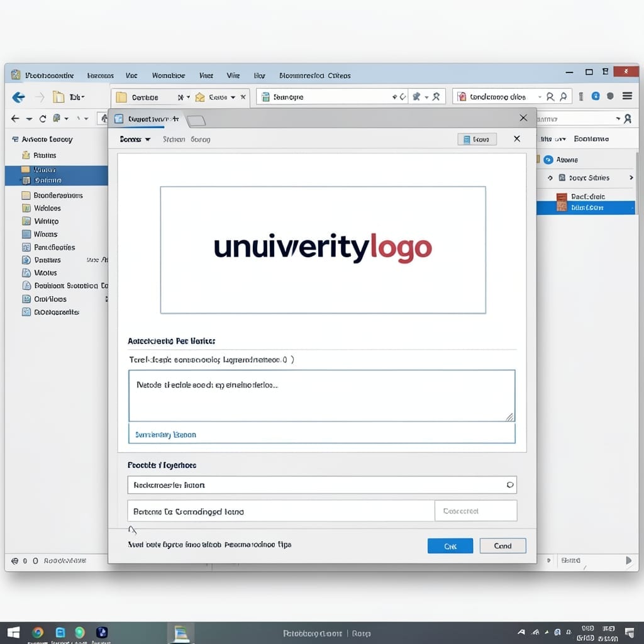Viewport: 644px width, 644px height.
Task: Click the refresh icon in the second toolbar row
Action: tap(43, 119)
